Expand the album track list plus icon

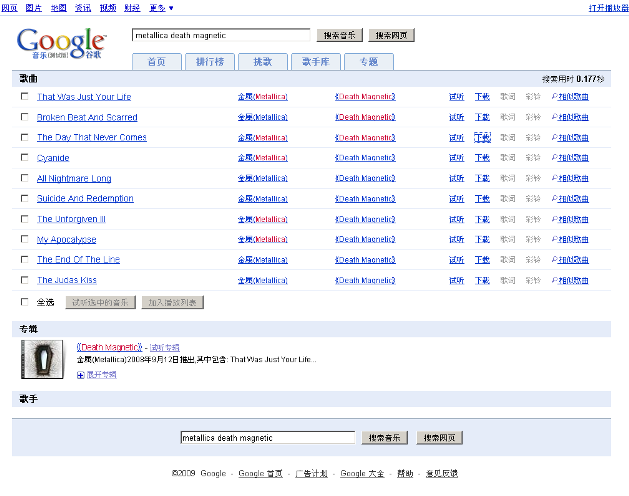(81, 375)
